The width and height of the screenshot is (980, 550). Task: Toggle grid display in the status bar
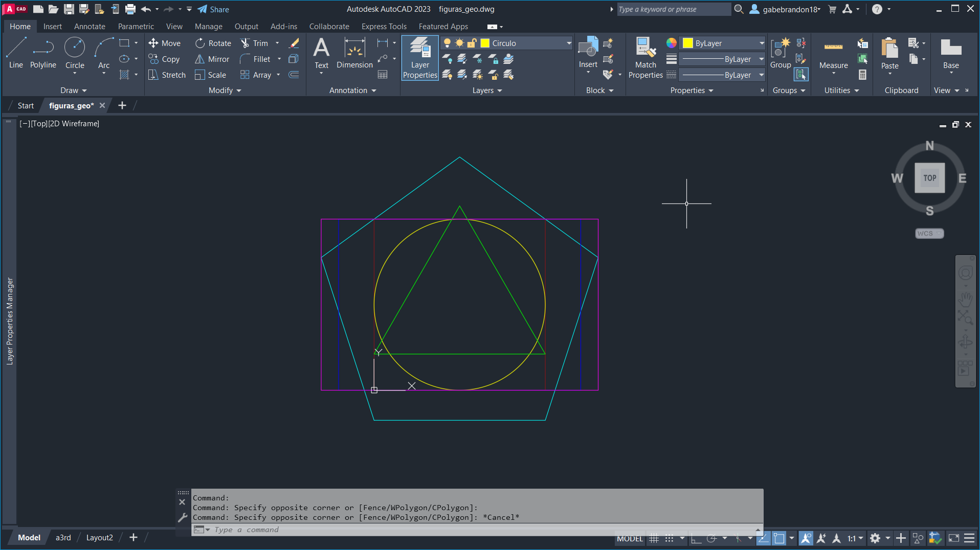click(654, 538)
